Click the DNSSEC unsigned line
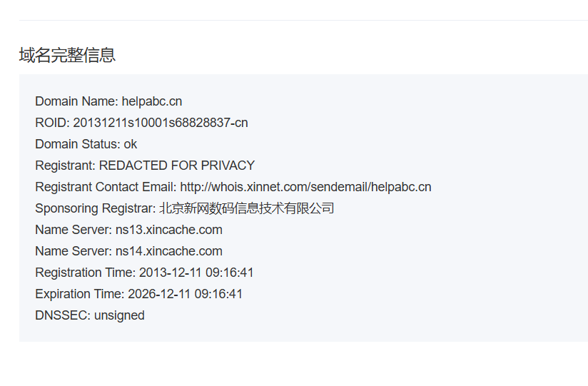588x386 pixels. tap(90, 315)
